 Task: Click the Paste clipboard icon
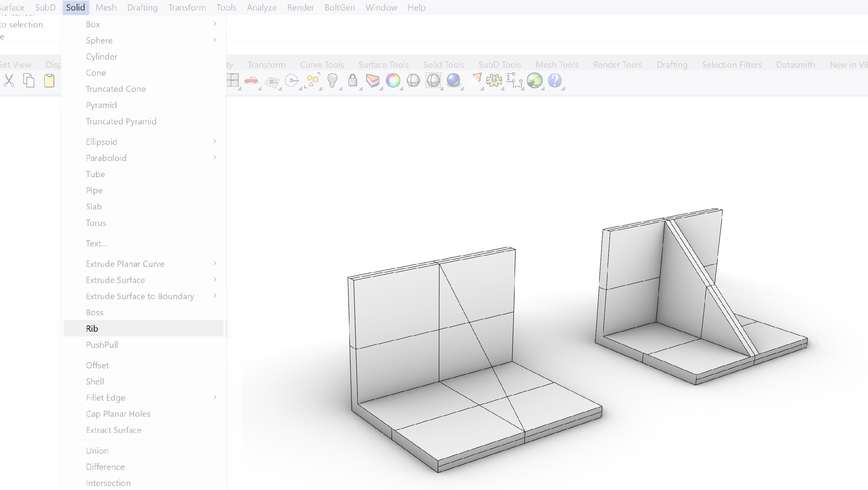pyautogui.click(x=49, y=81)
